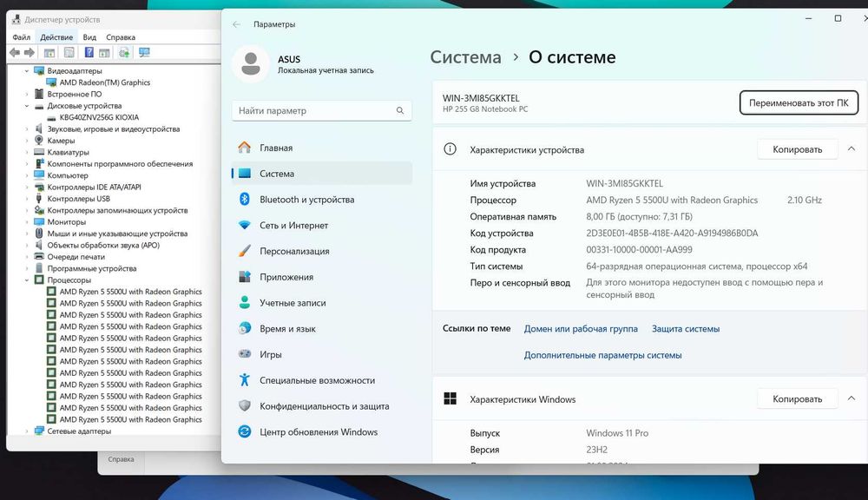The image size is (868, 500).
Task: Click the Windows Update refresh icon
Action: pos(244,431)
